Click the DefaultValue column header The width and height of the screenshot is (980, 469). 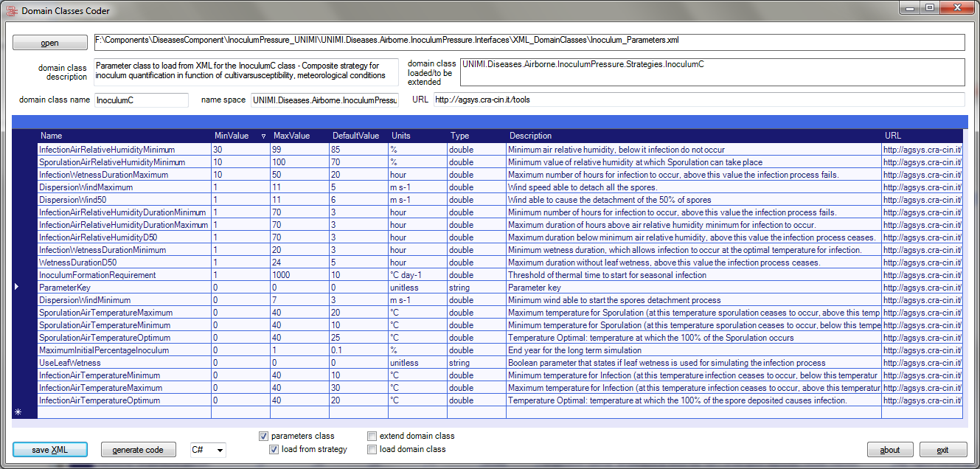pos(358,136)
